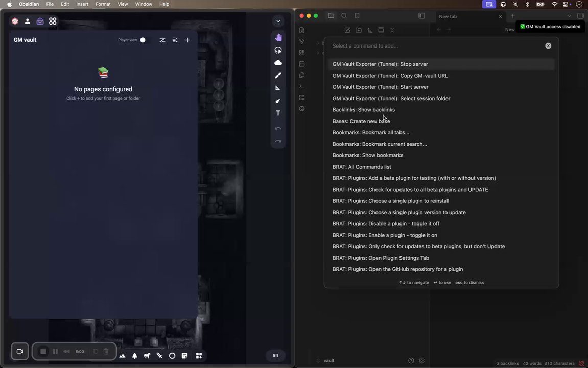Open daily note calendar icon
The width and height of the screenshot is (588, 368).
(x=302, y=64)
